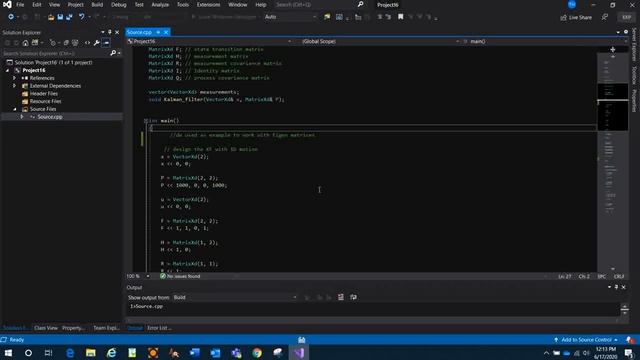The height and width of the screenshot is (360, 640).
Task: Click the Save toolbar icon
Action: point(60,17)
